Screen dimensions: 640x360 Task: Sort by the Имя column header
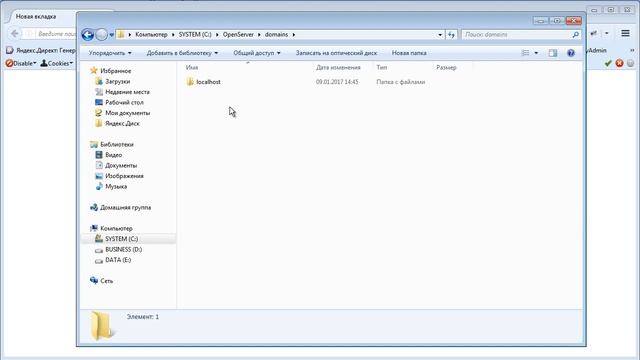pyautogui.click(x=192, y=67)
